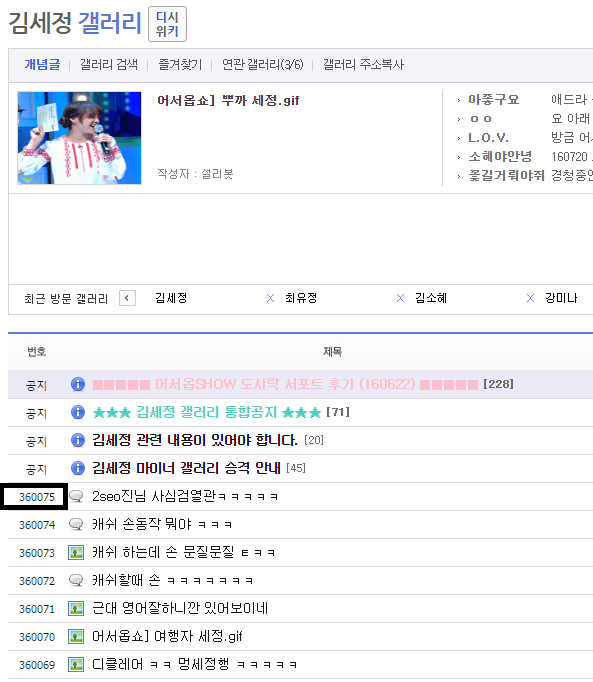Go to the 김소혜 recent gallery
The image size is (593, 682).
coord(431,298)
